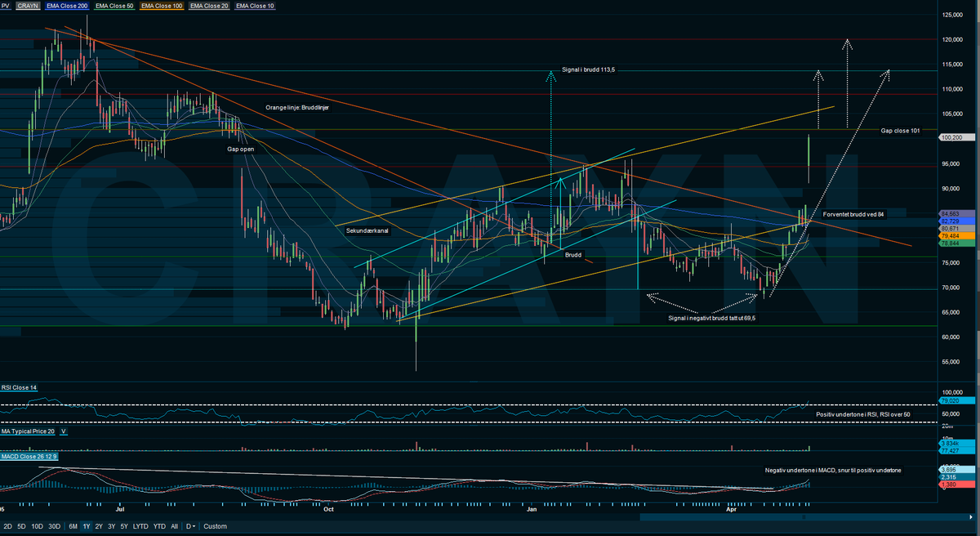Click the 100,200 price tag on axis
The height and width of the screenshot is (536, 980).
956,137
